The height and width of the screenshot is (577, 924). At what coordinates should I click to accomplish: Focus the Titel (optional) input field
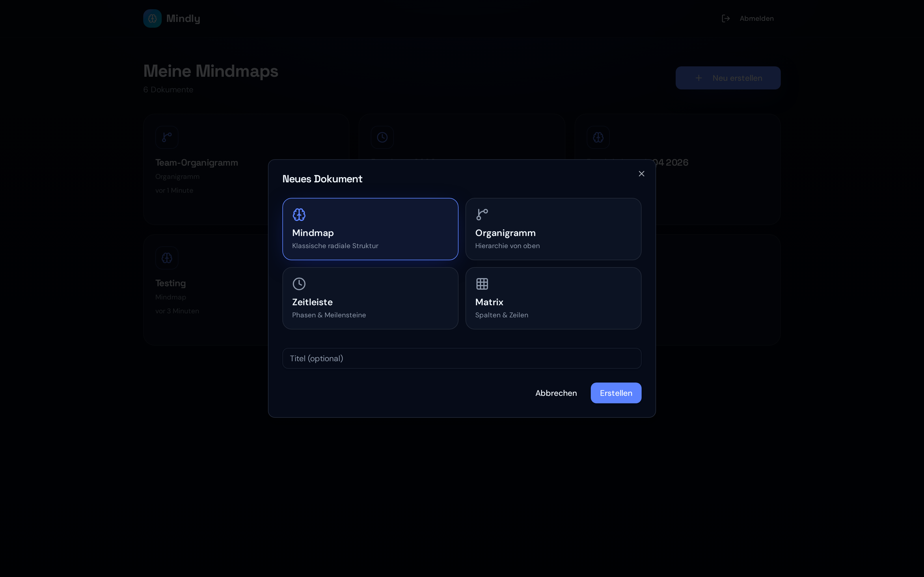point(462,358)
